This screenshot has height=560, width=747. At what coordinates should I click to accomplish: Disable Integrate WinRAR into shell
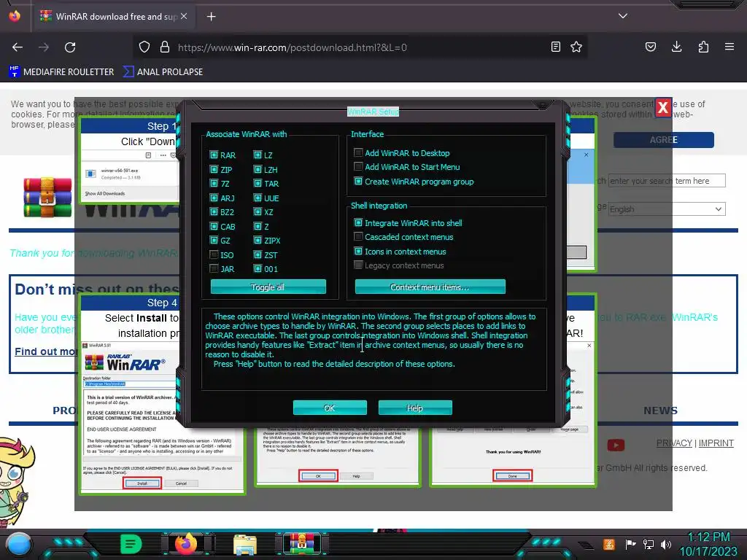(358, 222)
